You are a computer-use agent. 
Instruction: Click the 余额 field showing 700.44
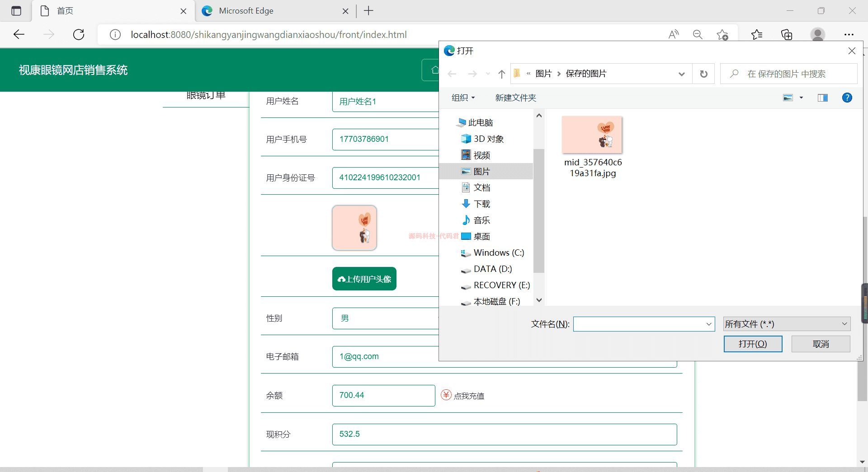383,395
